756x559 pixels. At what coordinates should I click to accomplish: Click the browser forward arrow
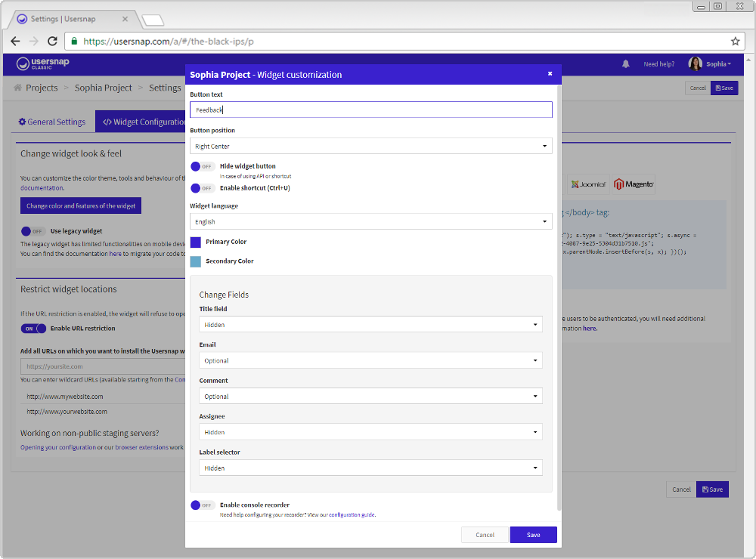coord(34,42)
